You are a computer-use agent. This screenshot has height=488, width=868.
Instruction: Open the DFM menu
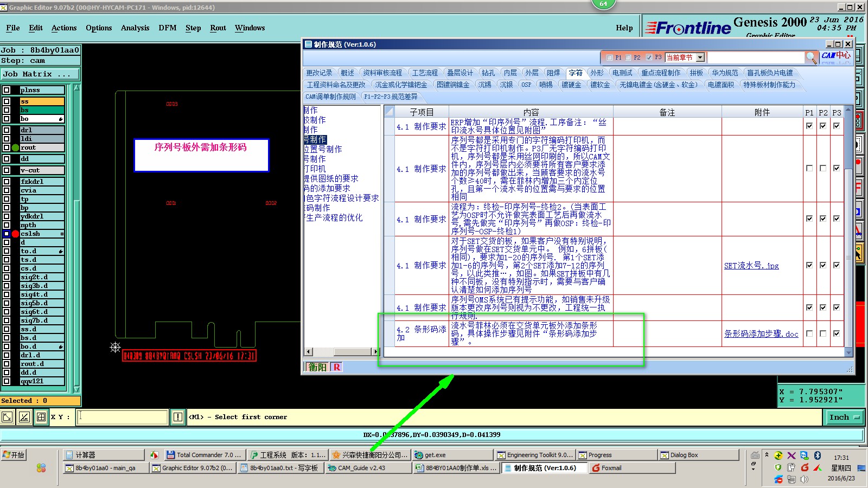(x=168, y=28)
